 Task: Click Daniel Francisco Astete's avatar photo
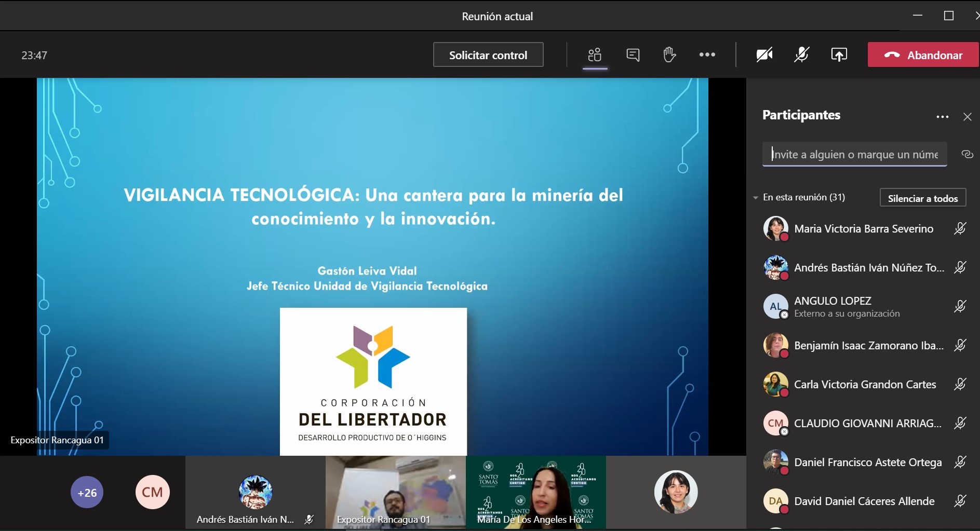coord(775,462)
